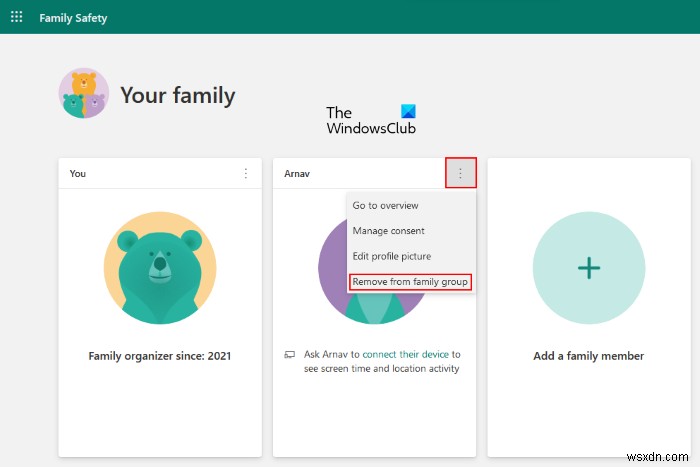This screenshot has width=700, height=467.
Task: Click the plus icon to add member
Action: click(x=589, y=267)
